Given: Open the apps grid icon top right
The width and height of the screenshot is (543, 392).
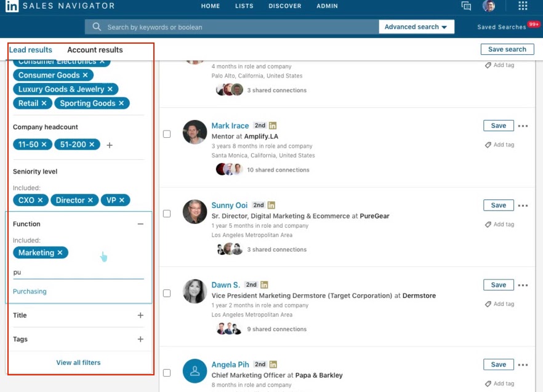Looking at the screenshot, I should pyautogui.click(x=523, y=6).
